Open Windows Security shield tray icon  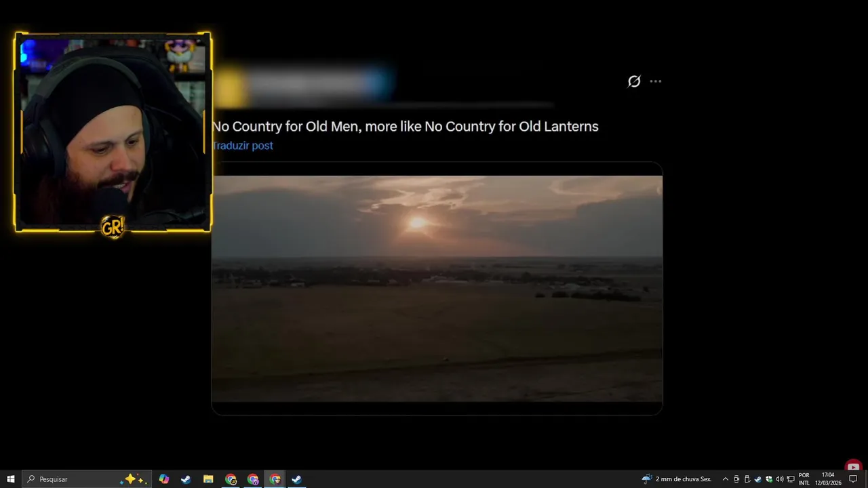(x=769, y=479)
